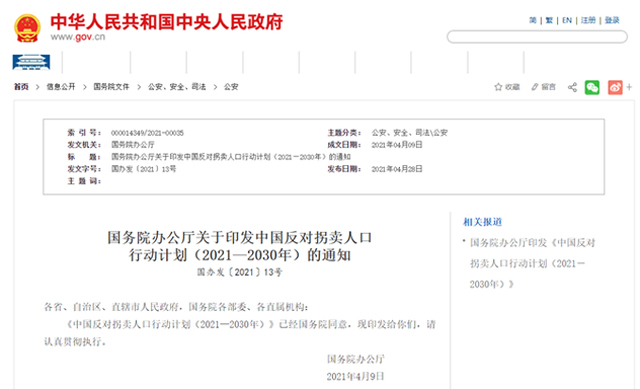Click the 标题 field value in info box
The height and width of the screenshot is (389, 640).
(231, 157)
